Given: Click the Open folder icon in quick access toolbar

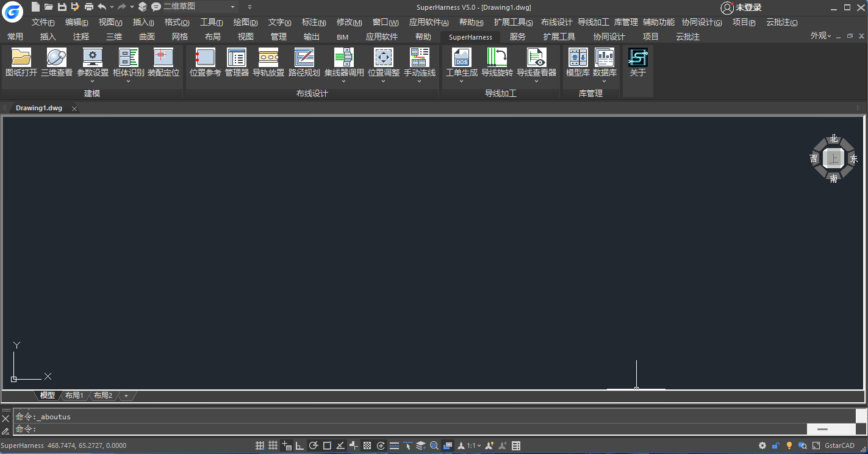Looking at the screenshot, I should [49, 7].
